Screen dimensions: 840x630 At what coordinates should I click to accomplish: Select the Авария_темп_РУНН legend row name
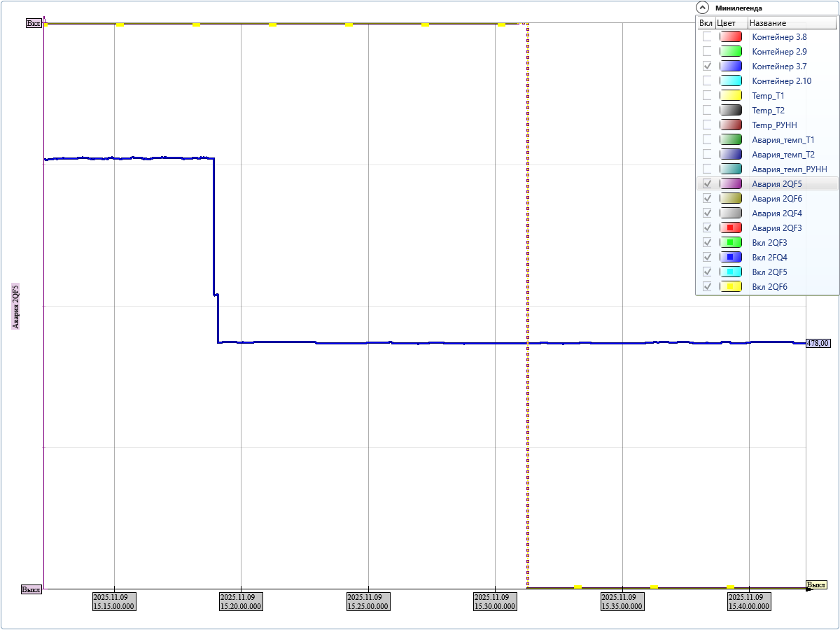(x=789, y=169)
